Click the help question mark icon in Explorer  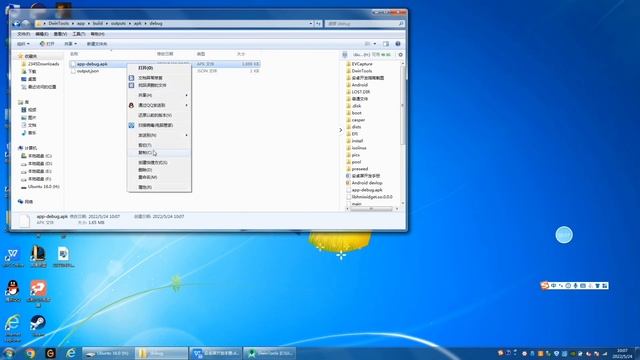[x=398, y=44]
